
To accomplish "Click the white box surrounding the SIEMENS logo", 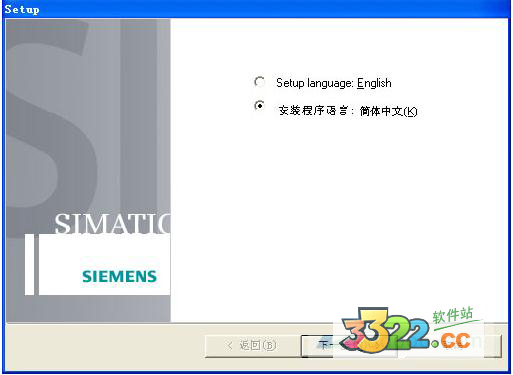I will pyautogui.click(x=104, y=264).
